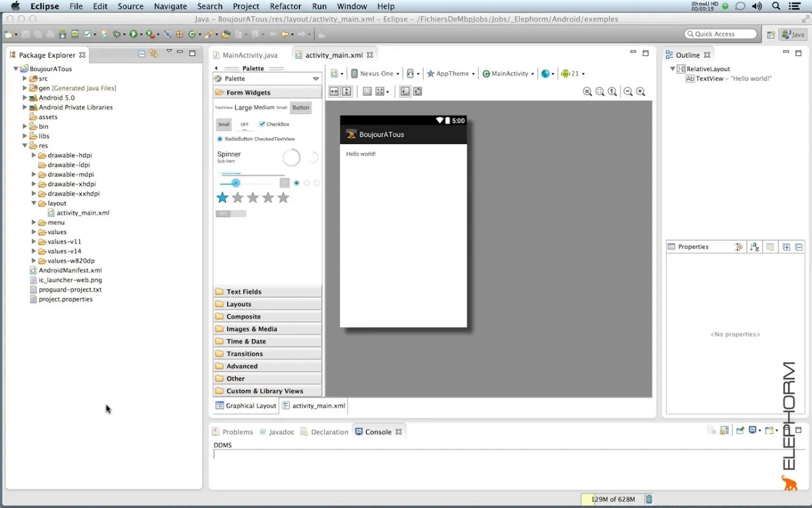Click the Apple menu icon
Screen dimensions: 812x508
[15, 6]
